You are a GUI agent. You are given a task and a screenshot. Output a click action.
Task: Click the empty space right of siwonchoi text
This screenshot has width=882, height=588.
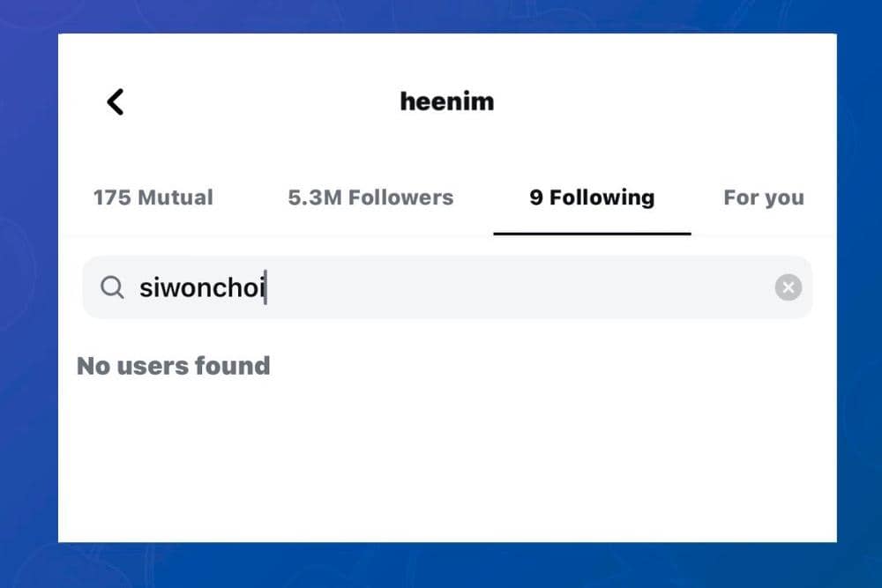click(x=529, y=287)
